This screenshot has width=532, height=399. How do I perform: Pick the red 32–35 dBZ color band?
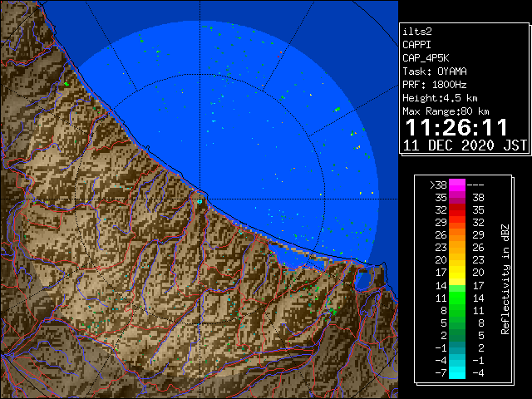coord(457,210)
